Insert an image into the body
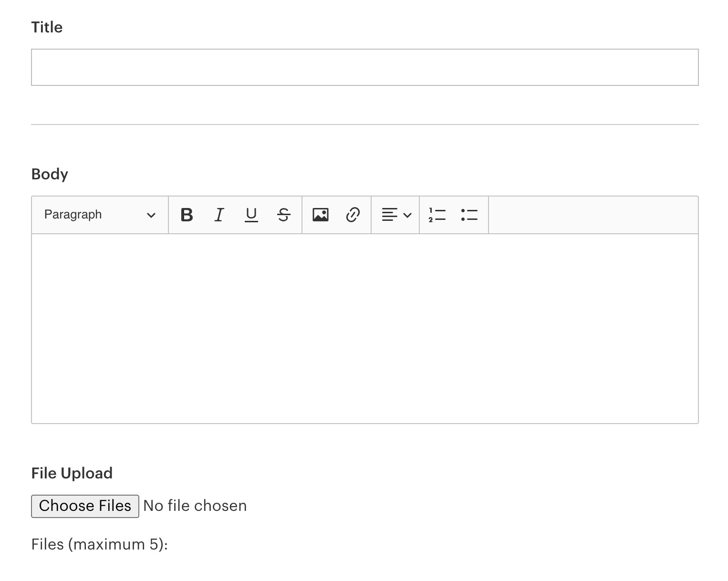This screenshot has width=728, height=581. [321, 215]
